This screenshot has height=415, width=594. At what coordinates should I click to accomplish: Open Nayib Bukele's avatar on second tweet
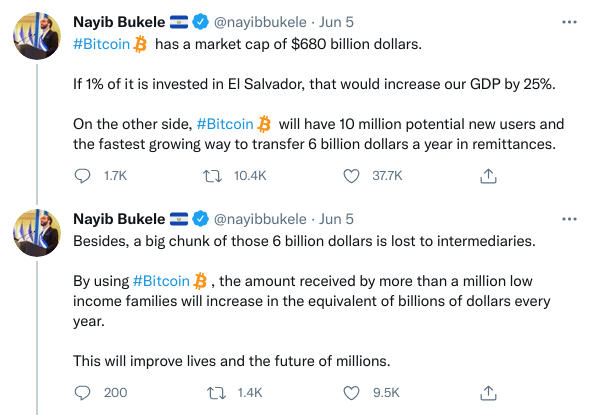37,233
